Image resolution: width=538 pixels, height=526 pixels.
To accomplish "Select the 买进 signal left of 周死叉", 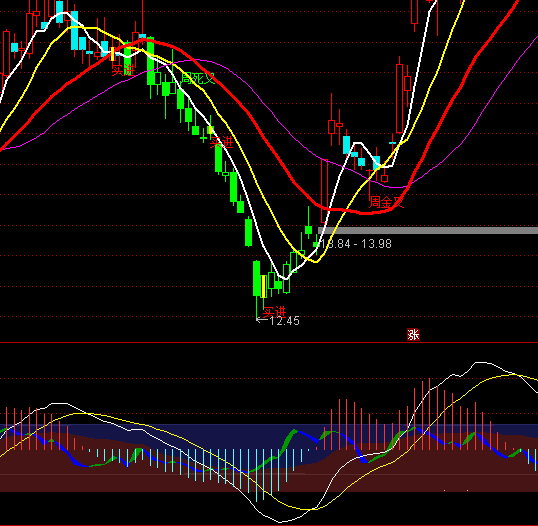I will pyautogui.click(x=123, y=70).
